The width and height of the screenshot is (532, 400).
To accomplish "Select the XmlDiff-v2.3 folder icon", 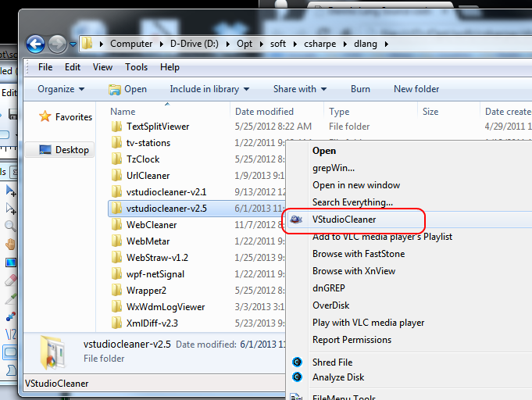I will tap(116, 323).
